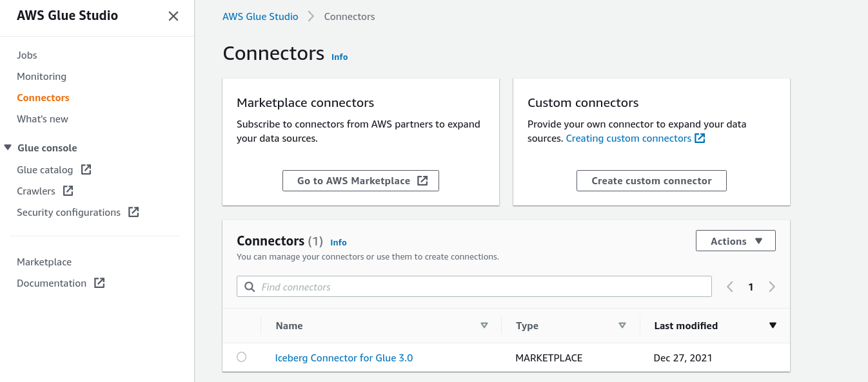The height and width of the screenshot is (382, 868).
Task: Click Info link next to Connectors heading
Action: click(x=339, y=57)
